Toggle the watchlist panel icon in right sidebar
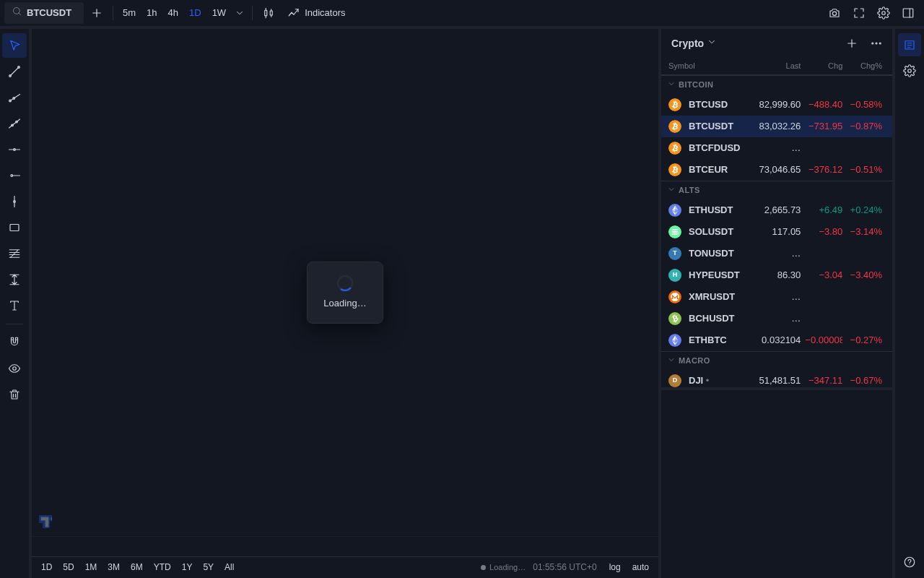 point(910,45)
